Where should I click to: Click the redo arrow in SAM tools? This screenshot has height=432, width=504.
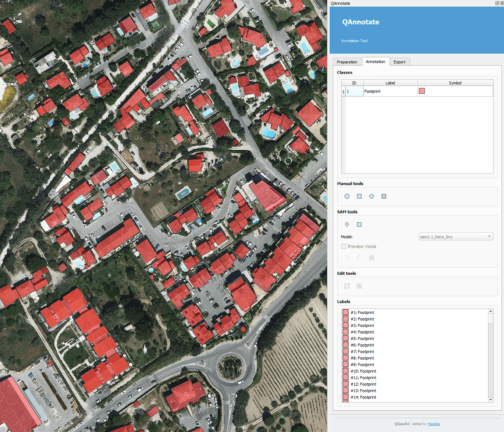pyautogui.click(x=359, y=258)
